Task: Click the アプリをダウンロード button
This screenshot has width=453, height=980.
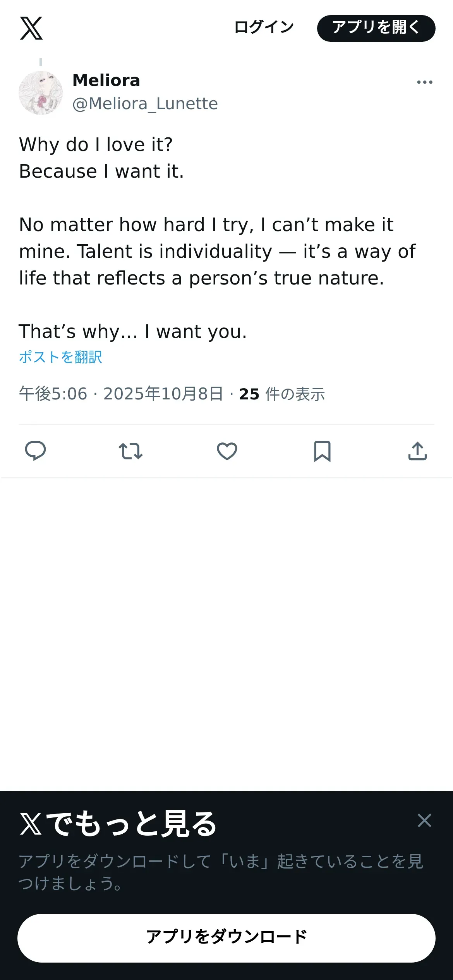Action: pos(226,938)
